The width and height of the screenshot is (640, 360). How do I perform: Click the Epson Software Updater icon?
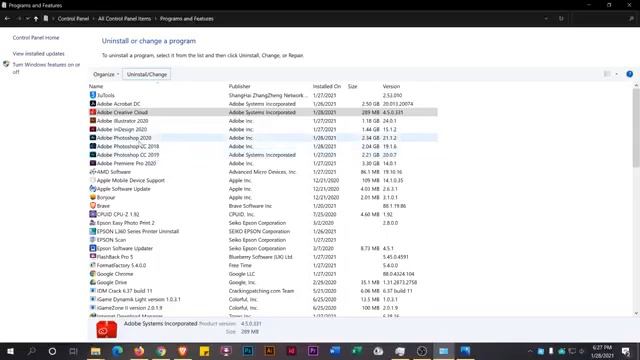click(93, 248)
